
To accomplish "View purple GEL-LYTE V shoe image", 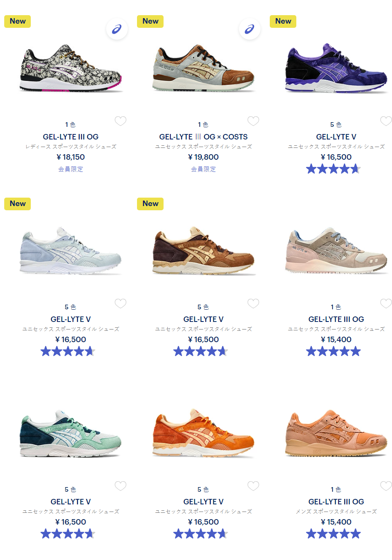I will tap(336, 67).
